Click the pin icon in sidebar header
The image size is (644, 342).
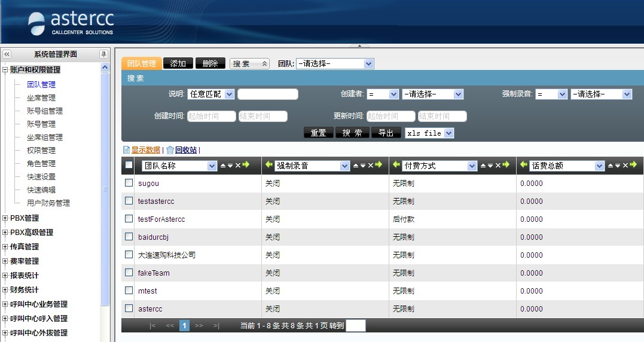point(103,54)
